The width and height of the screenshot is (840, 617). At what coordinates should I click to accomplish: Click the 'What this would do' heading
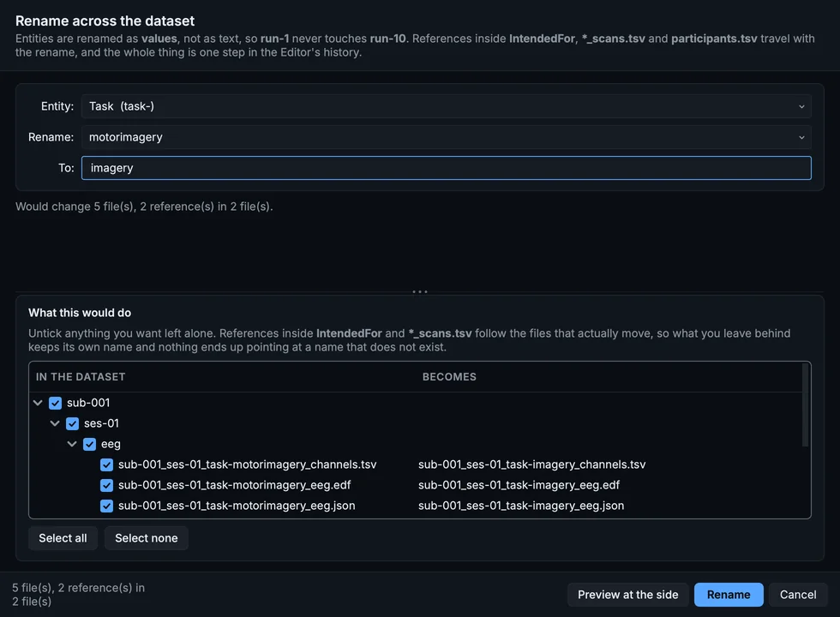tap(80, 313)
